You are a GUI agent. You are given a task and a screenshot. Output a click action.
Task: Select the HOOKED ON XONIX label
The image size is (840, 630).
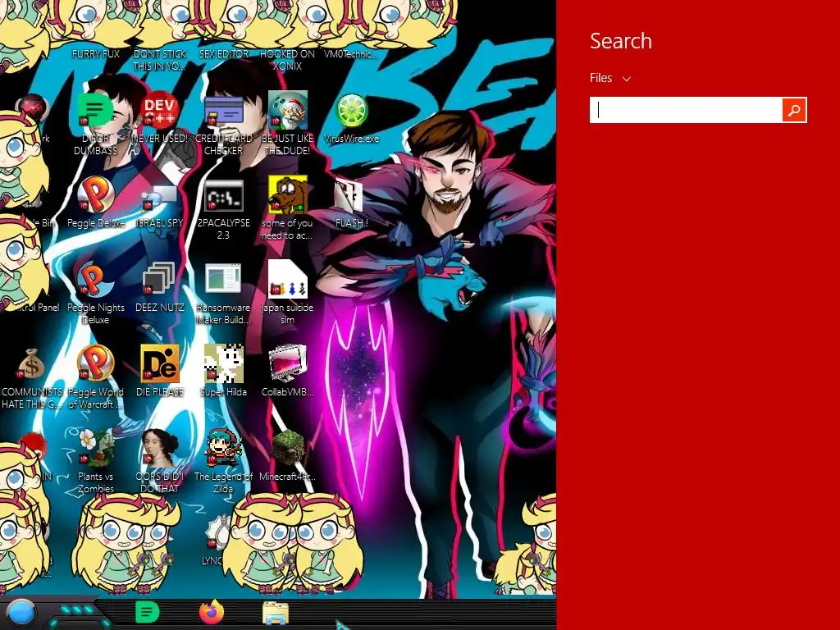tap(287, 60)
